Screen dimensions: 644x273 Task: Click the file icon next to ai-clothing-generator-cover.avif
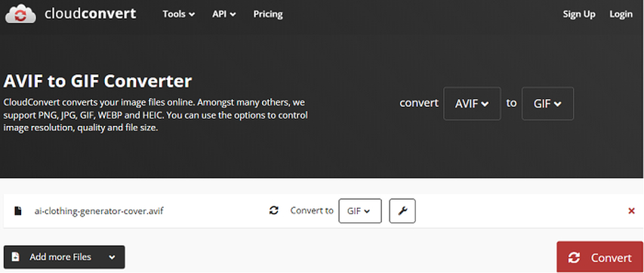pos(17,211)
